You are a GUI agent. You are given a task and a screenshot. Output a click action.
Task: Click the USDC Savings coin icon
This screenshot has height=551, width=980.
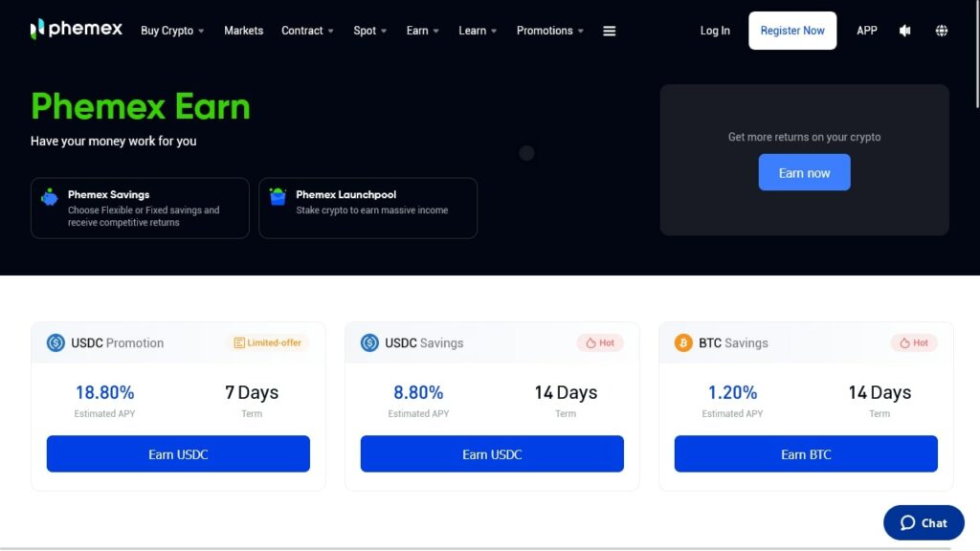369,342
